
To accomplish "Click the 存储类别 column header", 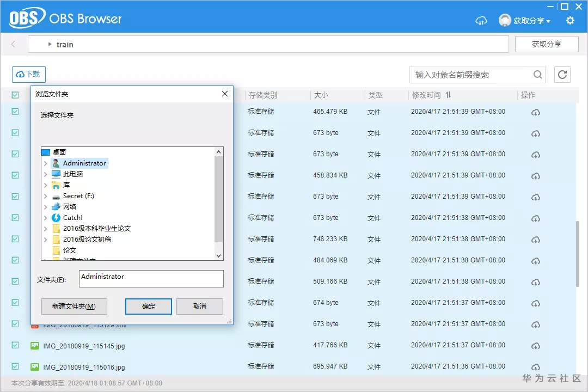I will coord(263,95).
